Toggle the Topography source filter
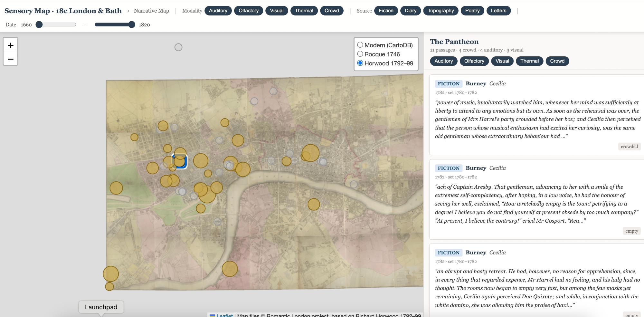This screenshot has width=644, height=317. tap(440, 11)
